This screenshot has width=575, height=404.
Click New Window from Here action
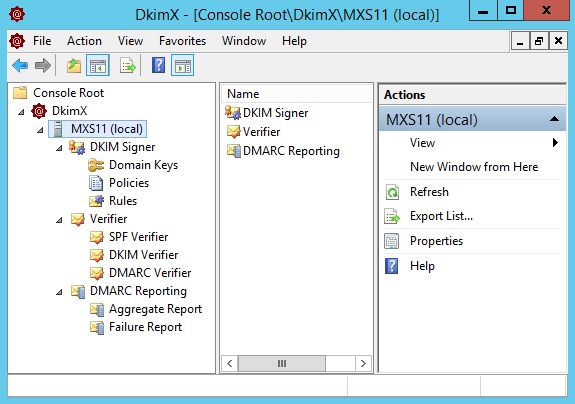tap(474, 167)
